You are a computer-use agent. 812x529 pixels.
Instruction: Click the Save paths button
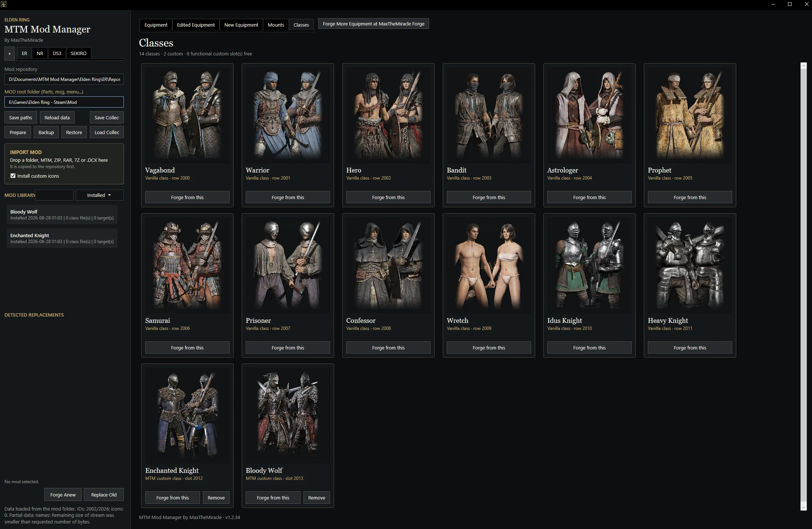21,117
